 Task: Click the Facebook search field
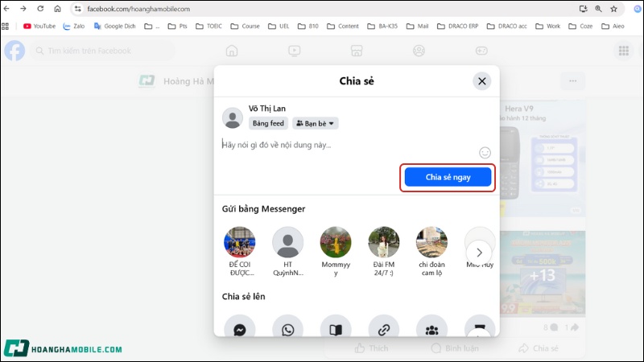tap(103, 51)
